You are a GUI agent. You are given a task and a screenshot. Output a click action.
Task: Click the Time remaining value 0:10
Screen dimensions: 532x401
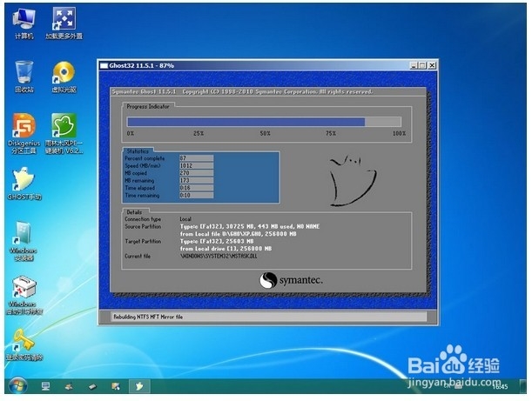[197, 195]
